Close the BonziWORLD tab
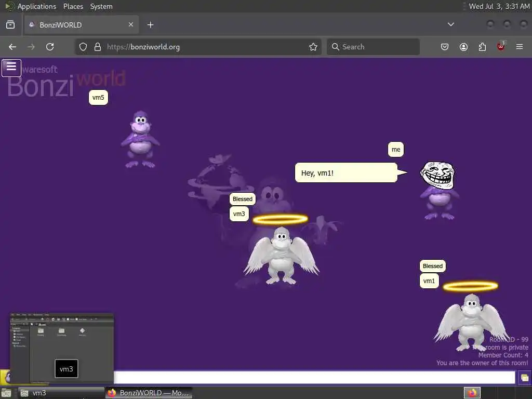532x399 pixels. click(130, 24)
